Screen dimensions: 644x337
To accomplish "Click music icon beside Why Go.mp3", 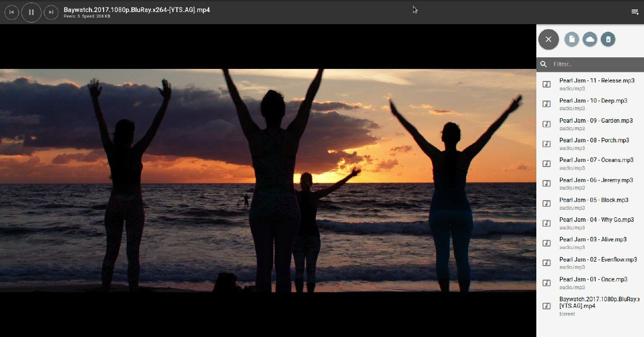I will (x=546, y=223).
